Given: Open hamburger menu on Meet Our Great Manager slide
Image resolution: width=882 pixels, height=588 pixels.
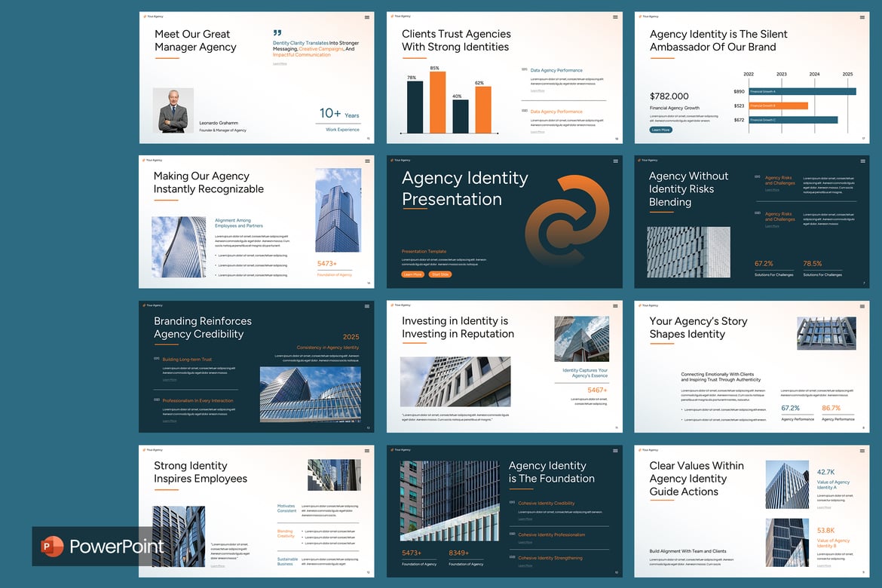Looking at the screenshot, I should click(367, 17).
